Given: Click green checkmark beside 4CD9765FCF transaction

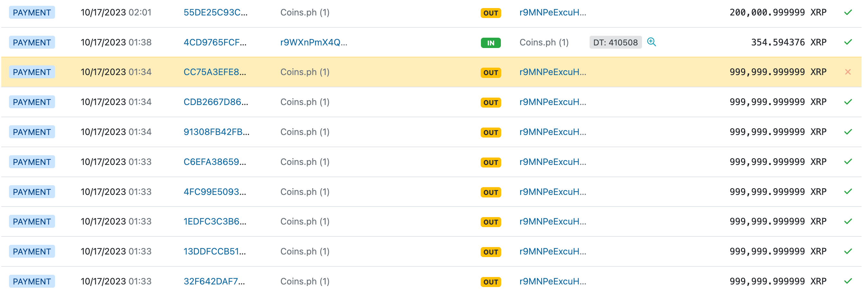Looking at the screenshot, I should coord(849,42).
